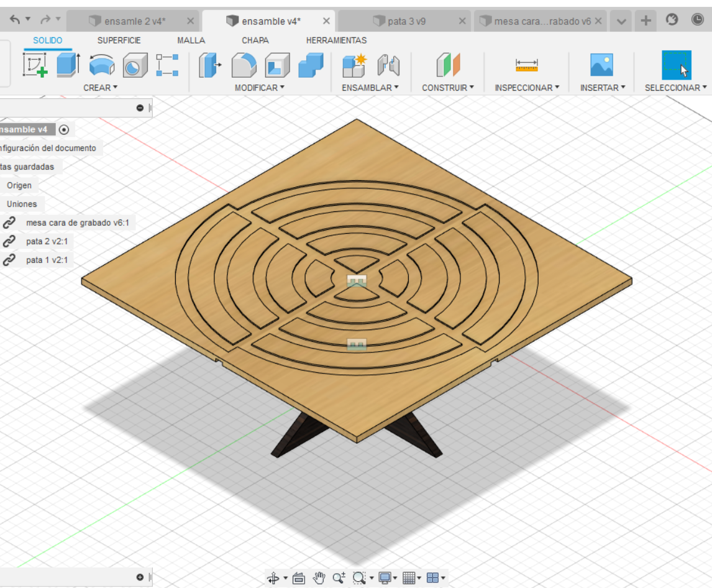Open the CONSTRUIR dropdown menu
712x588 pixels.
pyautogui.click(x=448, y=88)
